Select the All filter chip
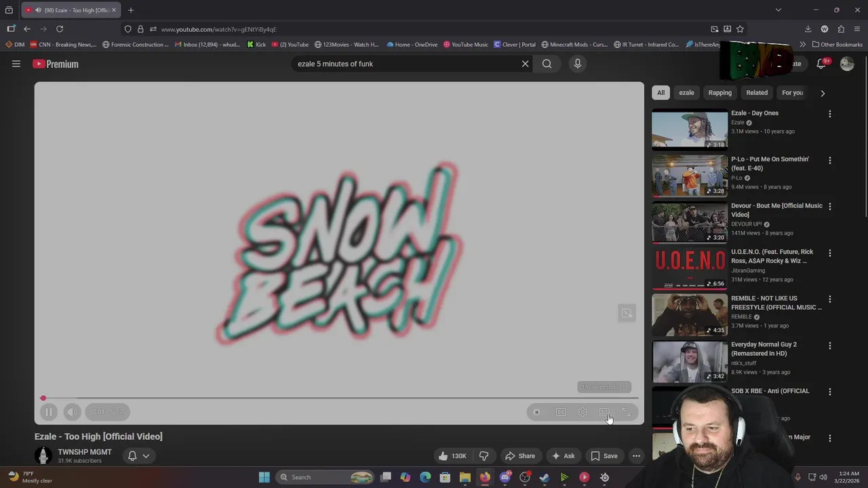This screenshot has width=868, height=488. coord(660,93)
